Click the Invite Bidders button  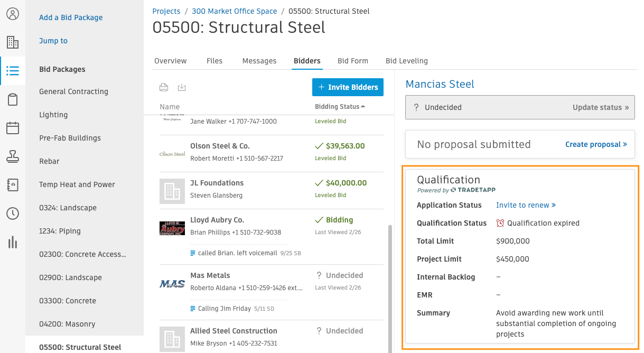coord(348,87)
